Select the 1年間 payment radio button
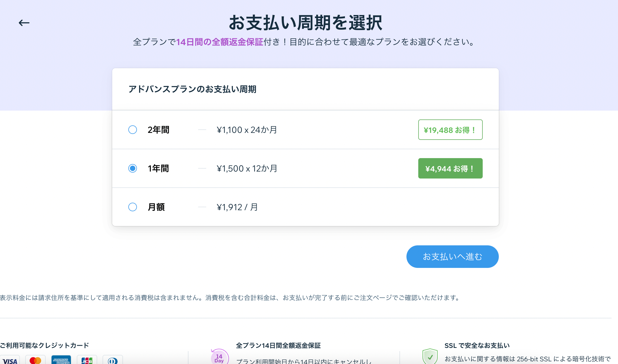 coord(132,168)
